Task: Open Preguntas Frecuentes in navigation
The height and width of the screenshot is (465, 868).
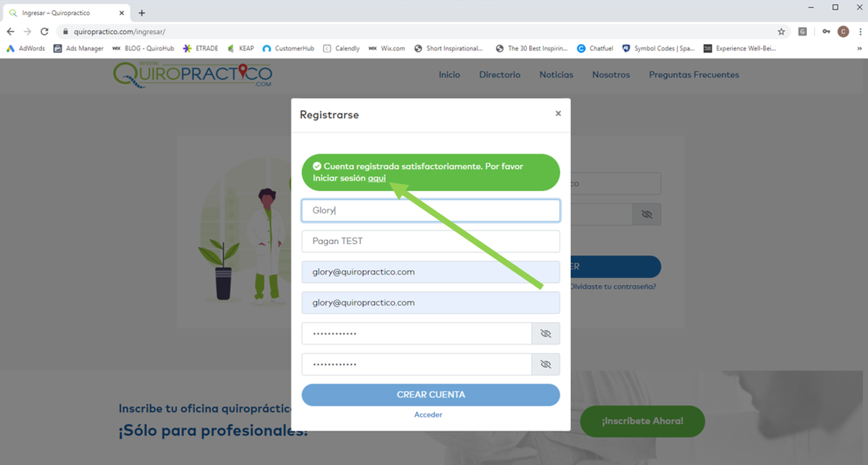Action: pos(694,75)
